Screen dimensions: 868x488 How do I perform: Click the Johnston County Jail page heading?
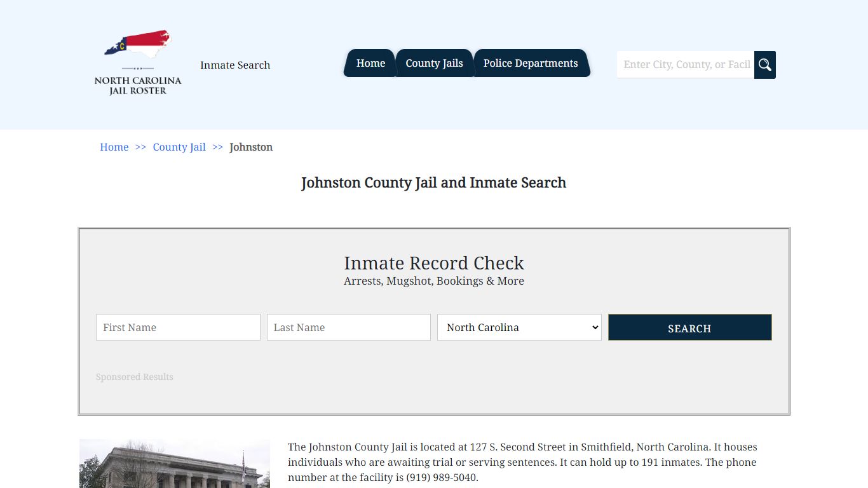pos(434,183)
